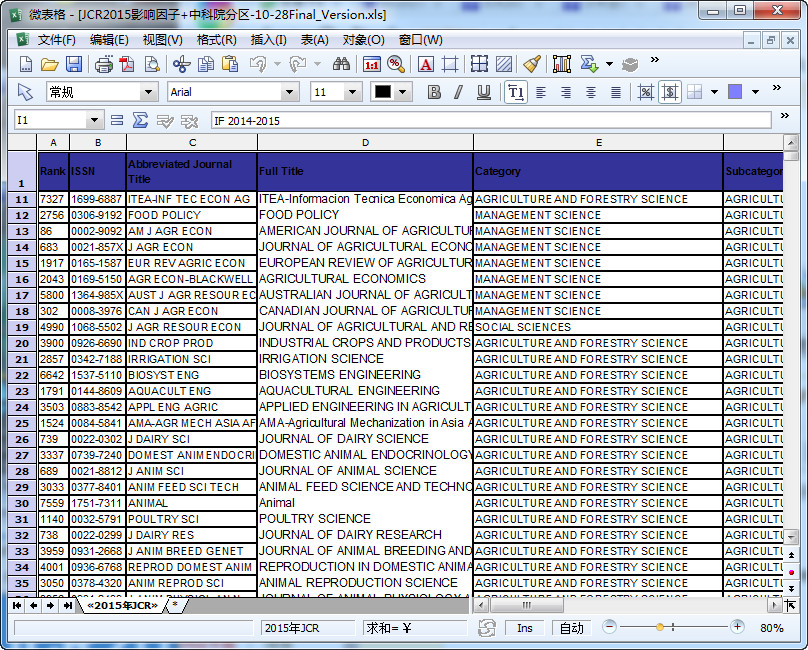Image resolution: width=808 pixels, height=650 pixels.
Task: Open a file with the folder icon
Action: [x=49, y=64]
